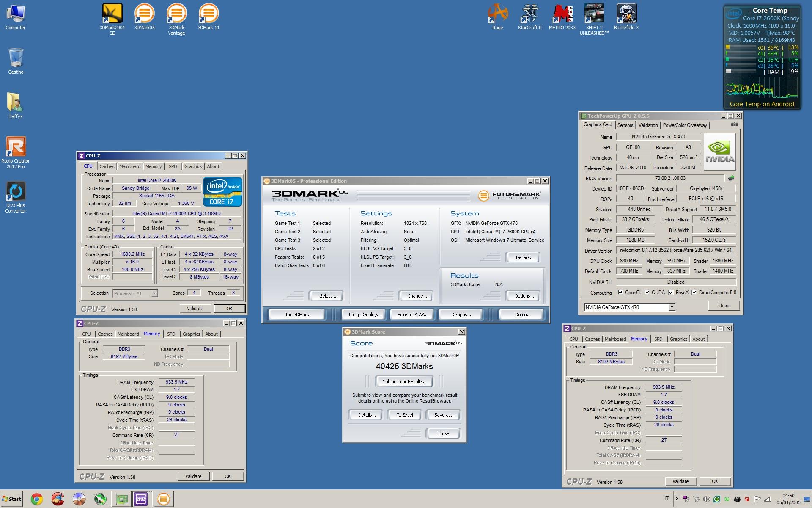Click Select button under Tests

327,296
